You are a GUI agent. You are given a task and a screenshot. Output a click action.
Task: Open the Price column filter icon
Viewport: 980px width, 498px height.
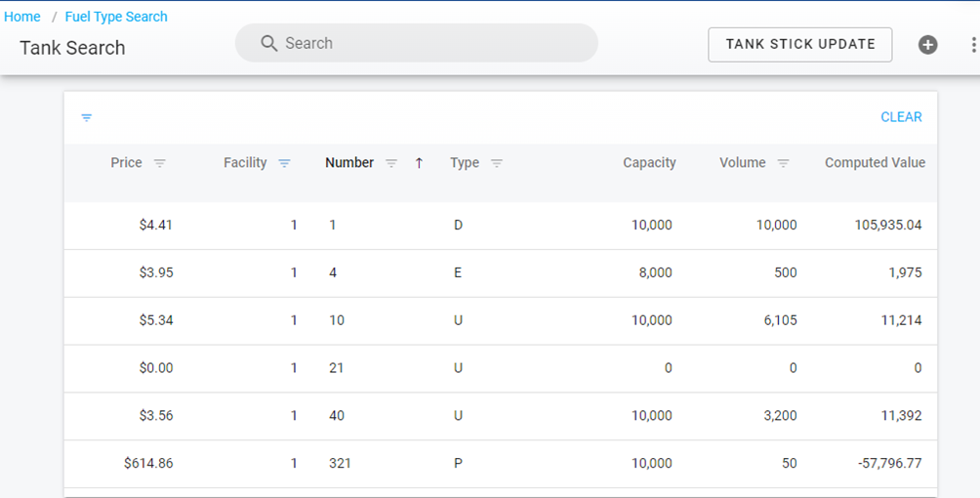(x=160, y=163)
